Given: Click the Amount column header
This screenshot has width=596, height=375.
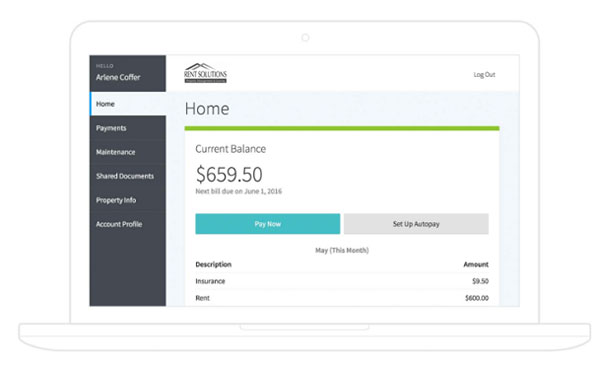Looking at the screenshot, I should (476, 264).
